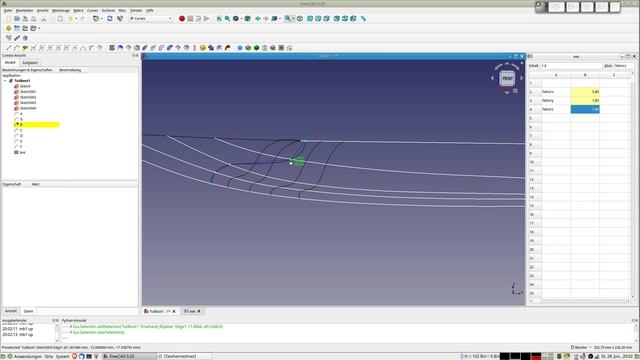The width and height of the screenshot is (640, 360).
Task: Open the Surfaces menu
Action: [108, 10]
